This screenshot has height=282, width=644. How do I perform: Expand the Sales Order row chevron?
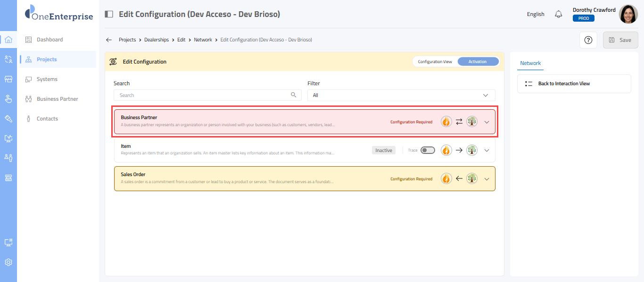coord(487,179)
